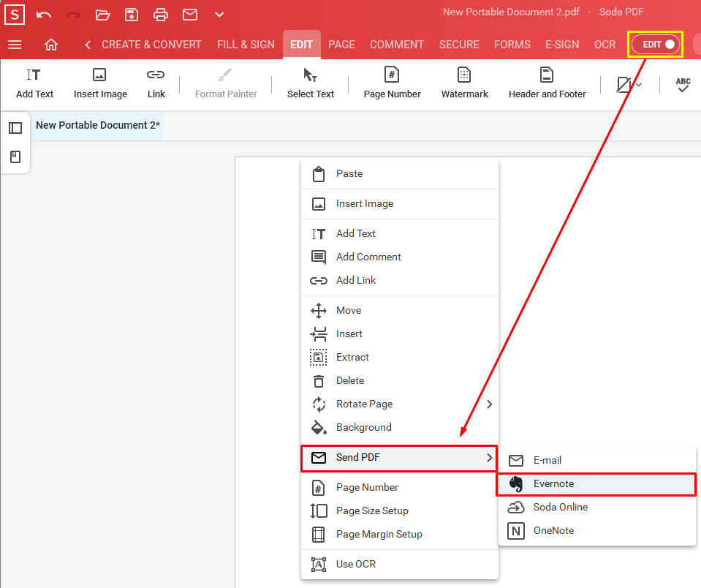Open the hamburger main menu
Image resolution: width=701 pixels, height=588 pixels.
(15, 45)
